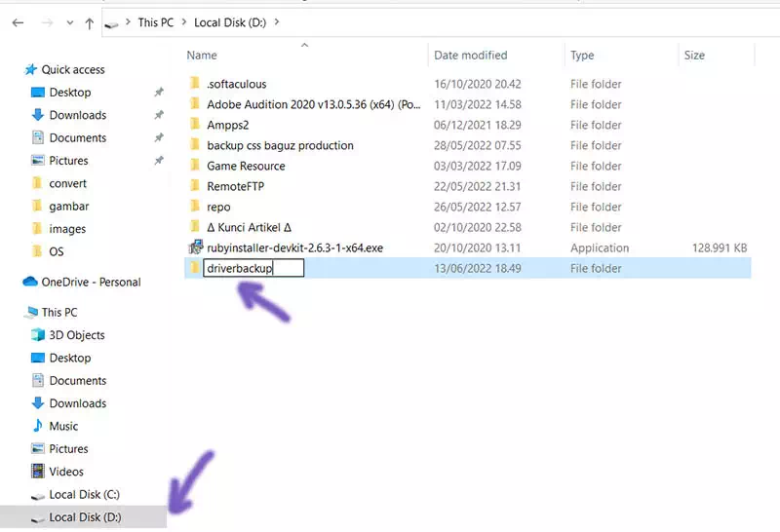
Task: Select rubyinstaller-devkit-2.6.3-1-x64.exe file
Action: point(295,247)
